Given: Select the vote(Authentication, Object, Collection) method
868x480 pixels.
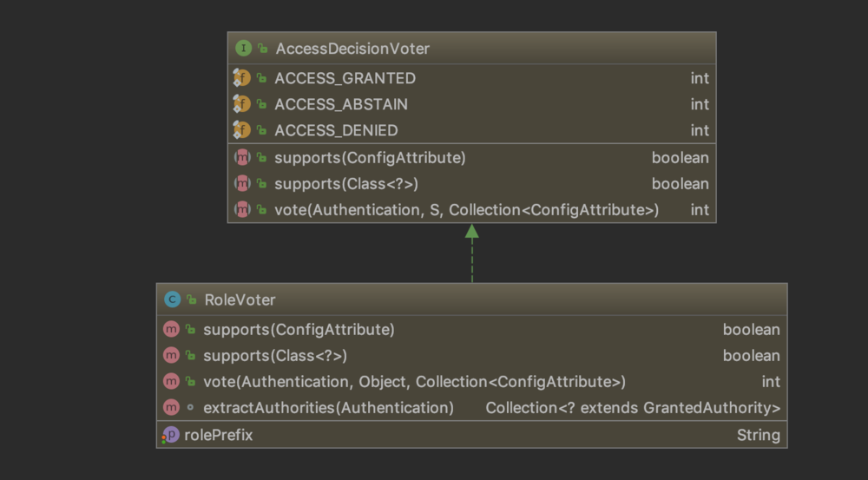Looking at the screenshot, I should point(414,382).
